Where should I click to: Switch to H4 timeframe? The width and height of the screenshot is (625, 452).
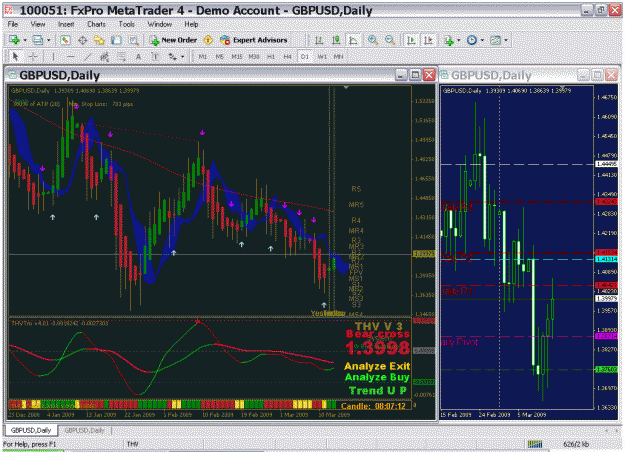287,57
